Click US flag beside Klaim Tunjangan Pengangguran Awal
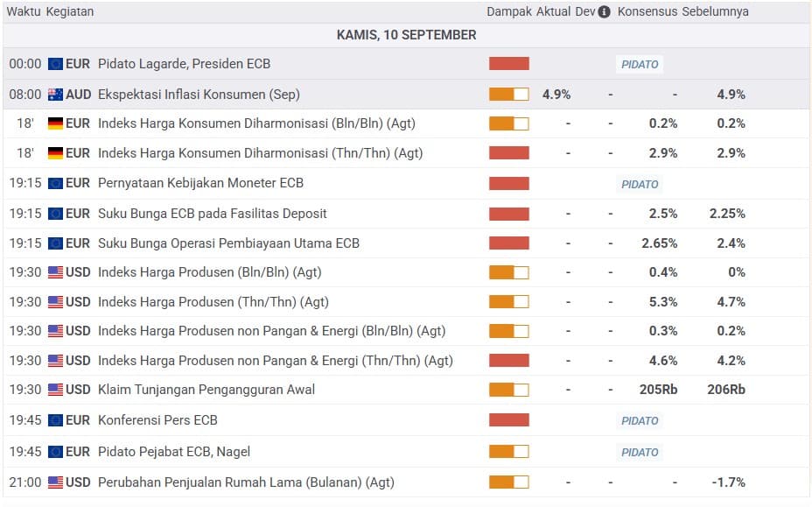The height and width of the screenshot is (507, 812). pyautogui.click(x=55, y=390)
